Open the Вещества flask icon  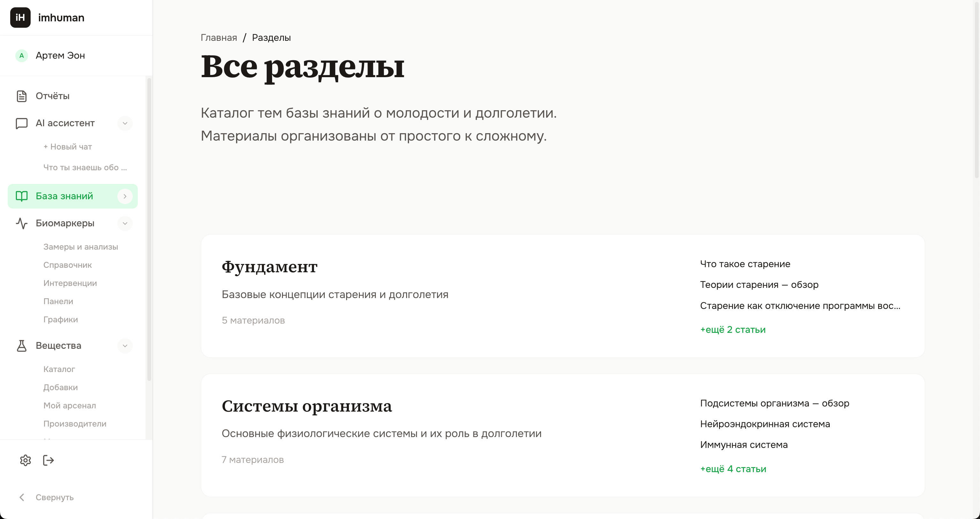21,346
